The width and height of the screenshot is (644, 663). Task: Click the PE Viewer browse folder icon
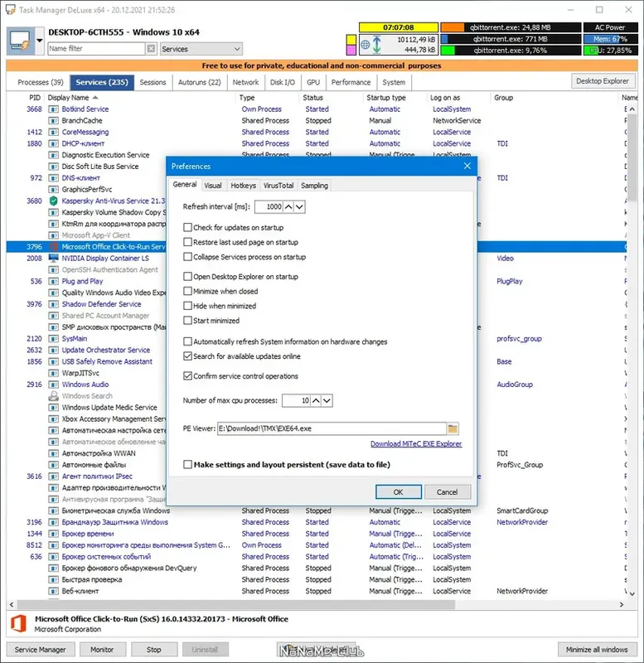pos(452,428)
